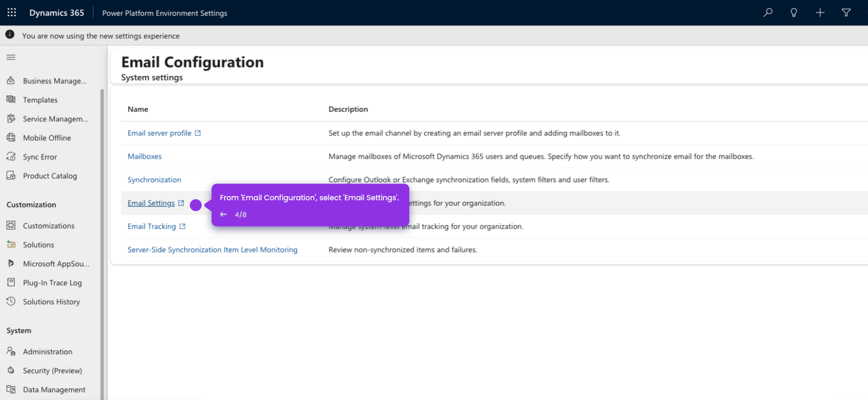Click the Customization section label
This screenshot has width=868, height=400.
click(x=31, y=204)
